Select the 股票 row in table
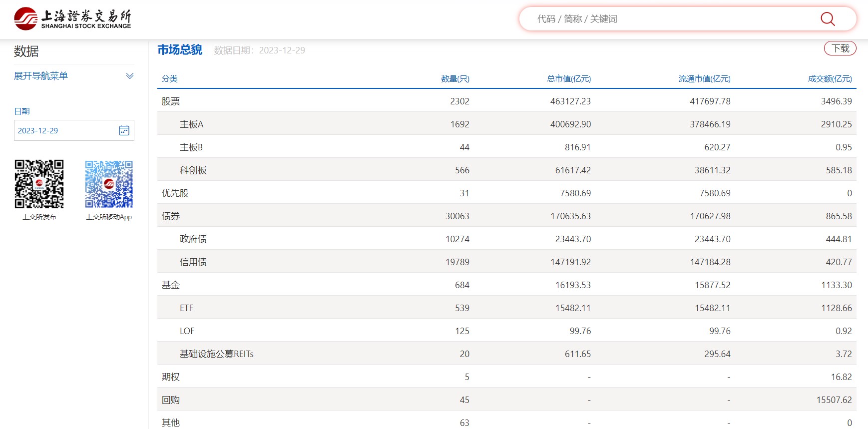The height and width of the screenshot is (429, 868). click(170, 101)
